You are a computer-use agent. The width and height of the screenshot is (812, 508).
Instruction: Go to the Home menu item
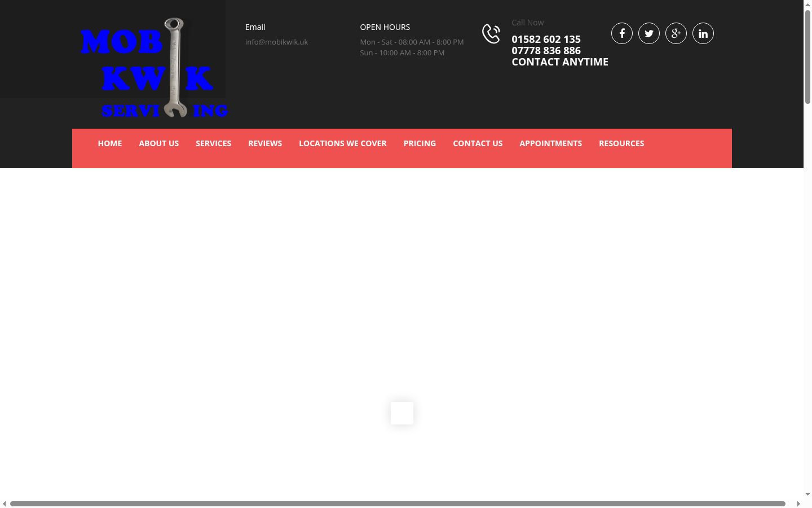110,143
